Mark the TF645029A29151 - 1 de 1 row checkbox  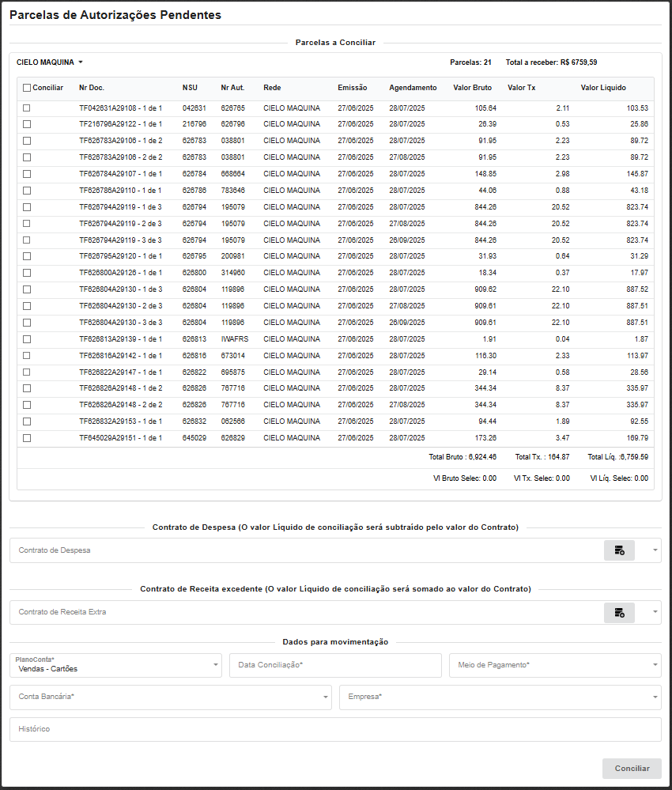click(x=27, y=437)
